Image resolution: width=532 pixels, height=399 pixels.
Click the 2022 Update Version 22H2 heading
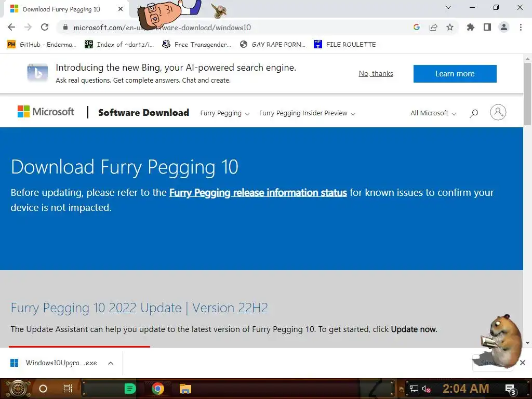tap(139, 308)
